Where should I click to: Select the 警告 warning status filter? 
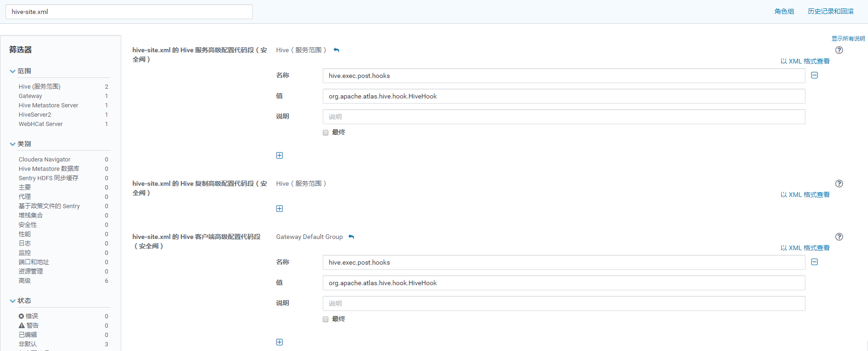(28, 325)
